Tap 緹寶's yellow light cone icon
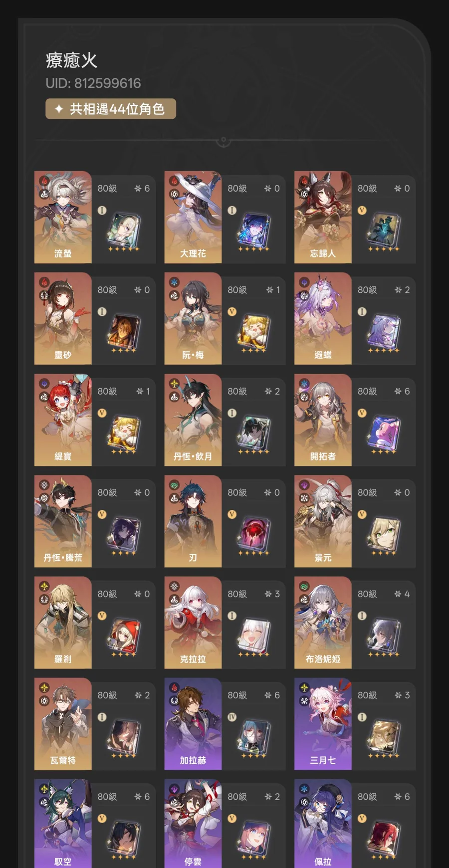Screen dimensions: 449x868 pyautogui.click(x=124, y=433)
